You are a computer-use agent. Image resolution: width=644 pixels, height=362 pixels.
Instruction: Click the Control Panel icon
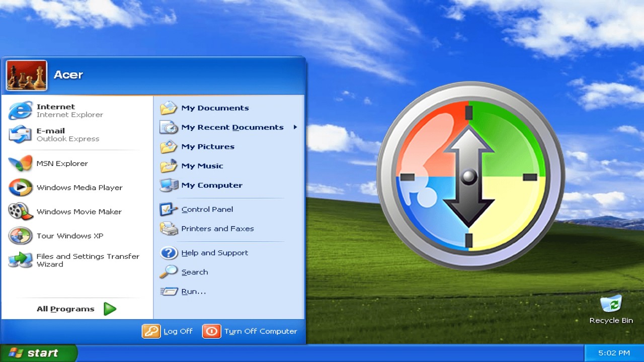[169, 209]
